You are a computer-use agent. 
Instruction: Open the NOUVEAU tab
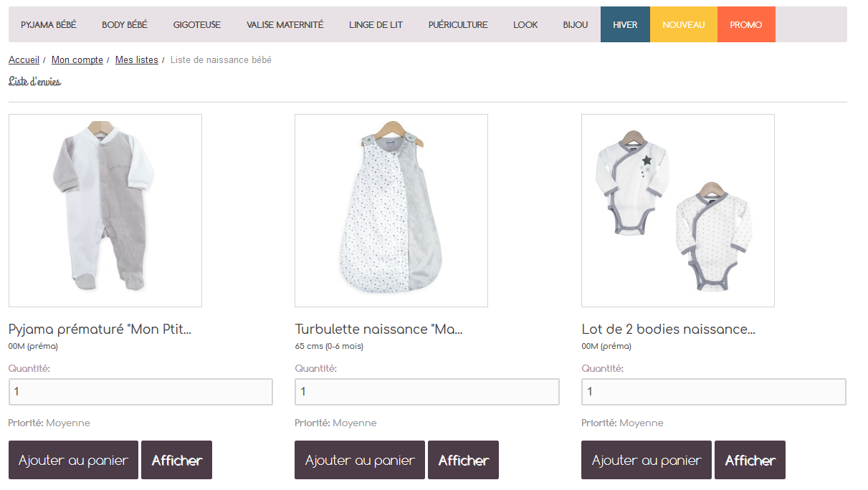684,24
